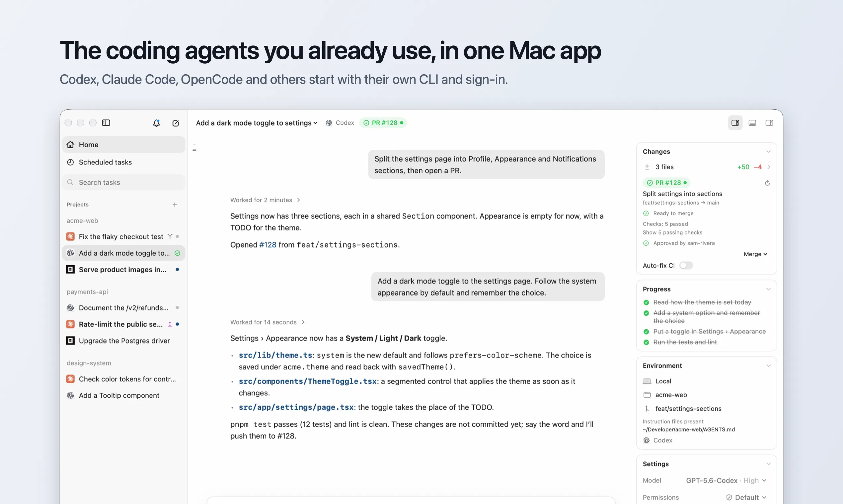Go to Home in sidebar

[x=123, y=145]
